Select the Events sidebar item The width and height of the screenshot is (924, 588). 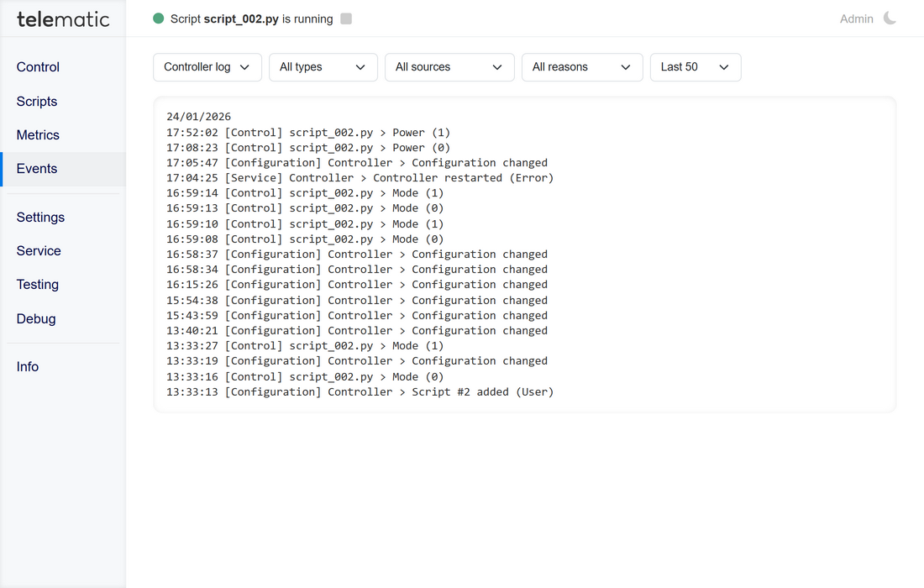click(37, 169)
